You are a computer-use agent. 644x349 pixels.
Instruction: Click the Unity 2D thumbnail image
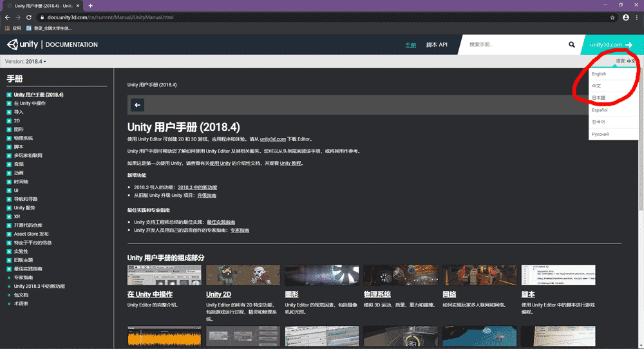[x=243, y=275]
